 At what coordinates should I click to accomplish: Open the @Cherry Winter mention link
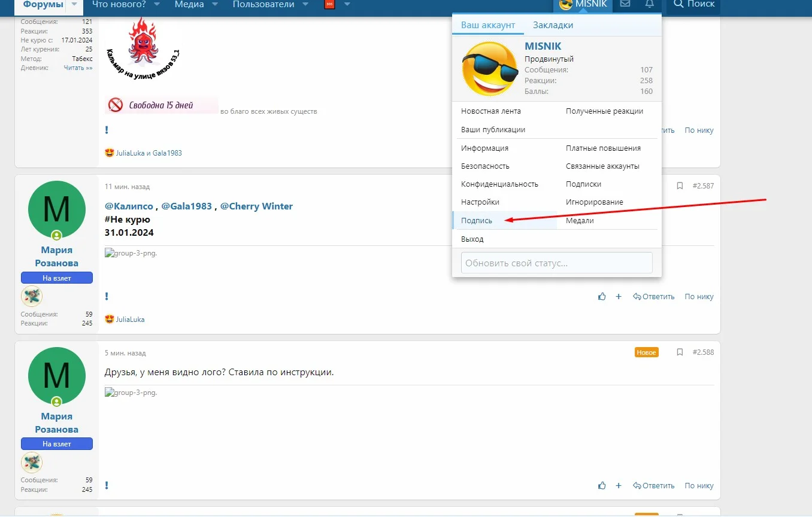256,206
